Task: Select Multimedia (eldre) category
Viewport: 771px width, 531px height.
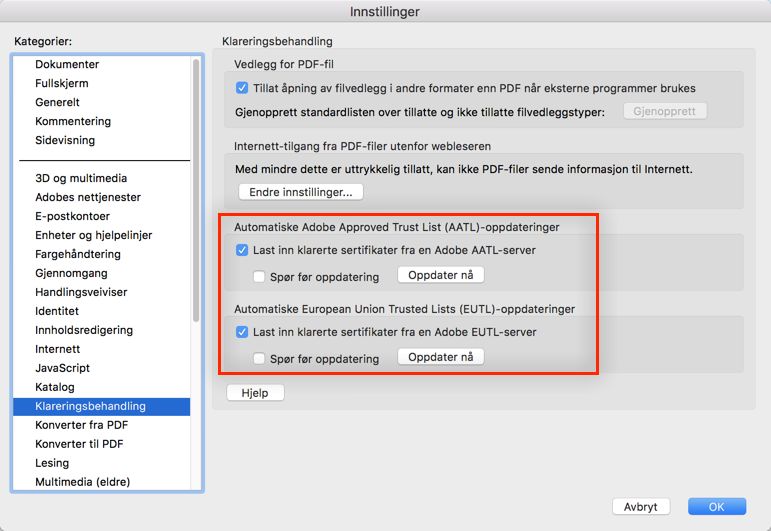Action: pyautogui.click(x=102, y=482)
